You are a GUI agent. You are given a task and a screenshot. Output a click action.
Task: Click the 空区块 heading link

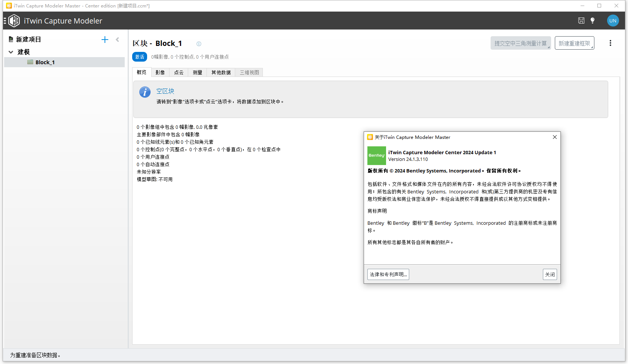coord(165,91)
